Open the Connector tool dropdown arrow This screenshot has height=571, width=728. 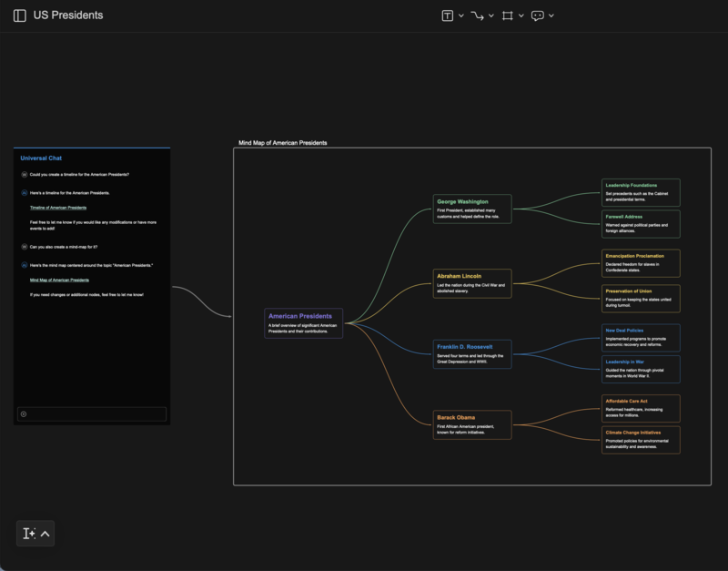(x=491, y=15)
